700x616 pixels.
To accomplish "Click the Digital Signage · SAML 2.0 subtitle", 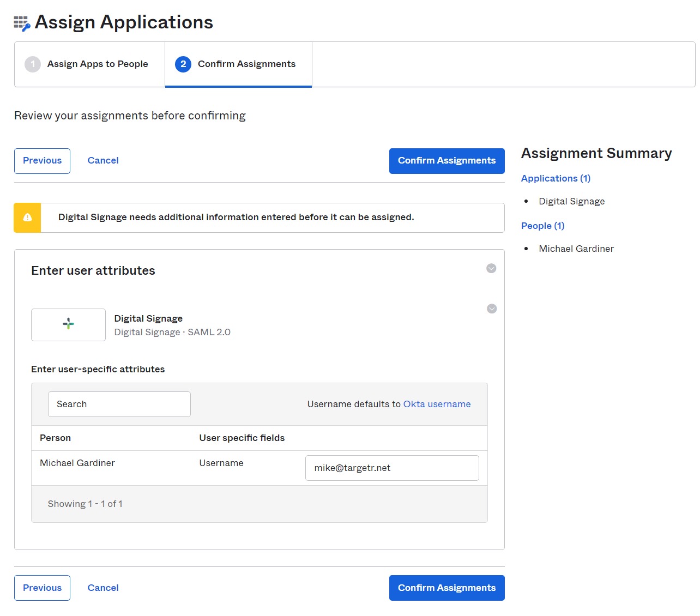I will point(172,333).
